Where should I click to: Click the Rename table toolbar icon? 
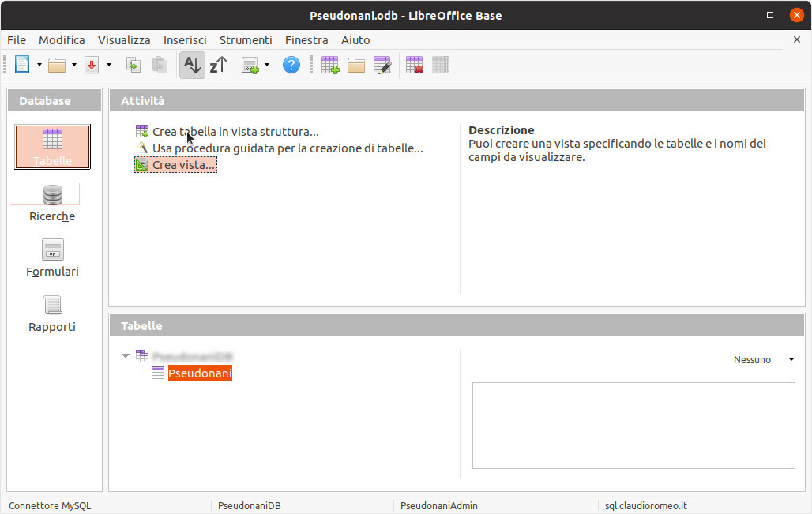pos(441,66)
